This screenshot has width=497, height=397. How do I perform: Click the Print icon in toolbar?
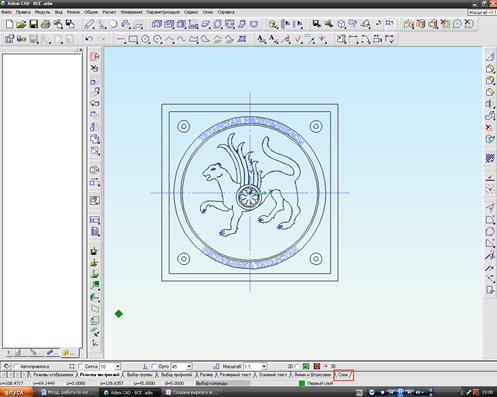46,24
